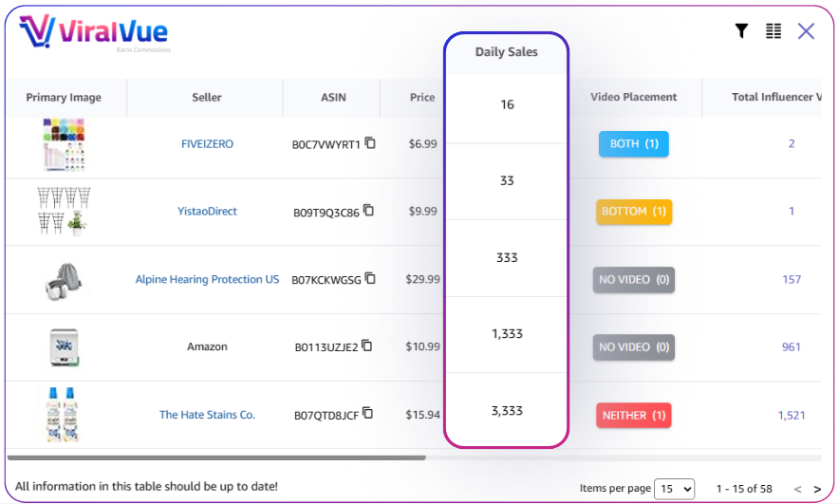Open the column chooser grid icon

pyautogui.click(x=774, y=31)
